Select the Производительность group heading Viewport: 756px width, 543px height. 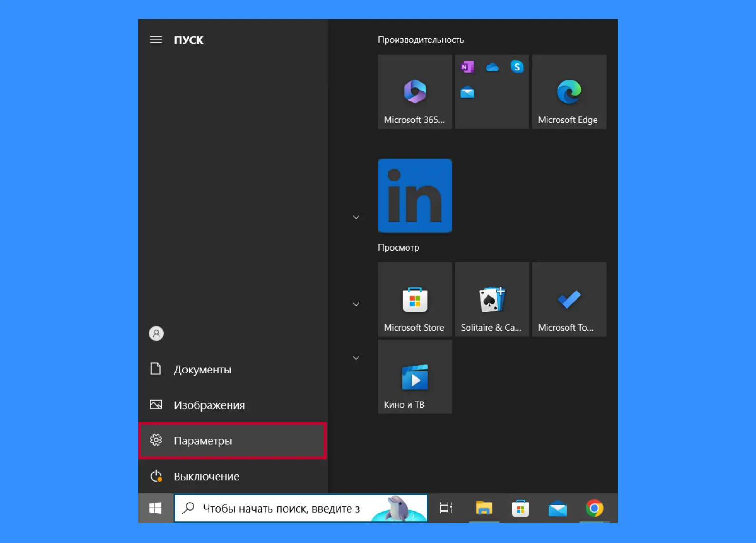421,40
